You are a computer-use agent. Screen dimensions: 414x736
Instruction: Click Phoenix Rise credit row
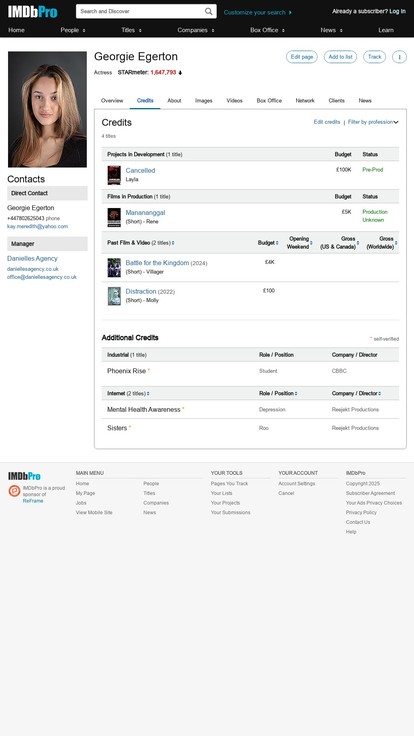click(250, 371)
